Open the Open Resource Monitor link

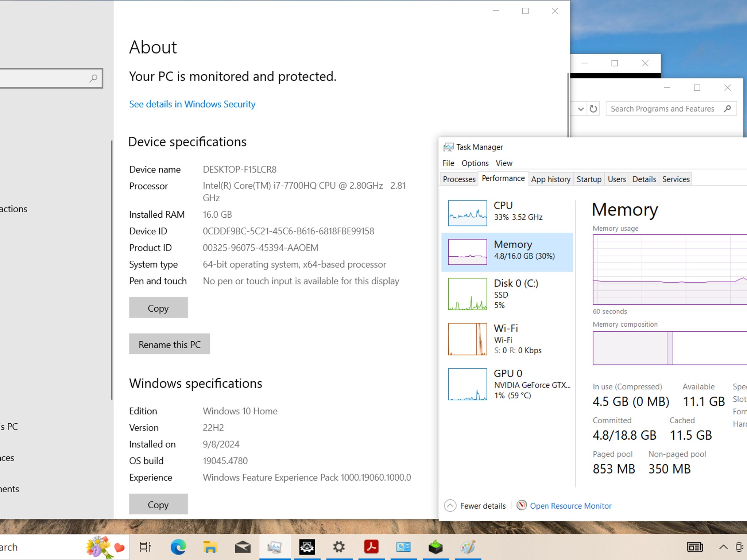pyautogui.click(x=570, y=506)
